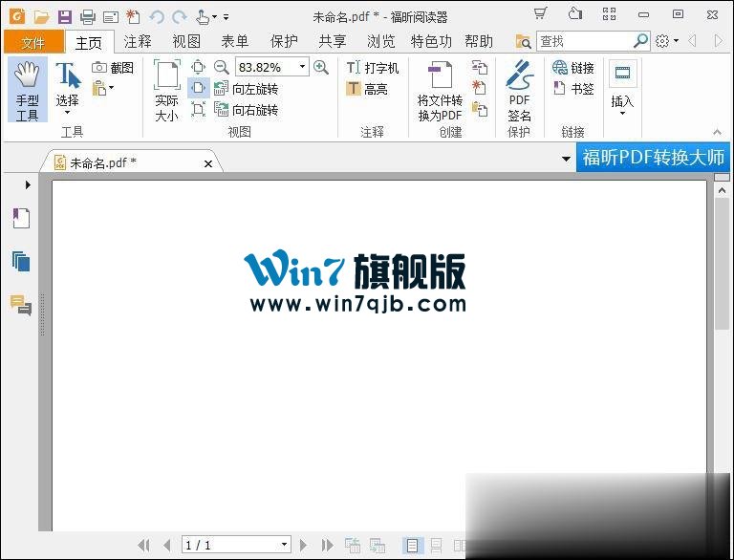Toggle fit visible view button

(x=199, y=110)
